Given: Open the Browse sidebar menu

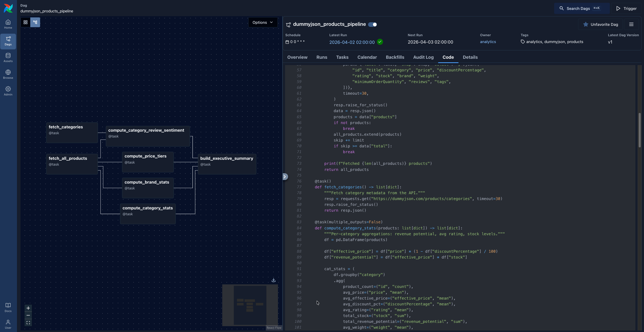Looking at the screenshot, I should [x=8, y=74].
